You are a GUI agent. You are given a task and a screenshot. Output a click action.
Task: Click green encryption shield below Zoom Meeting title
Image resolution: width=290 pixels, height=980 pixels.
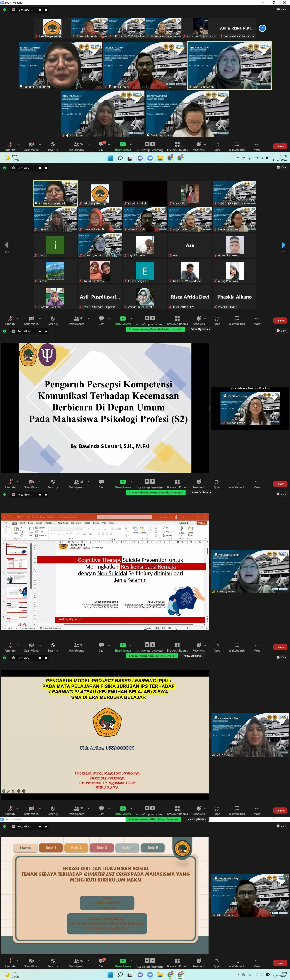(5, 10)
